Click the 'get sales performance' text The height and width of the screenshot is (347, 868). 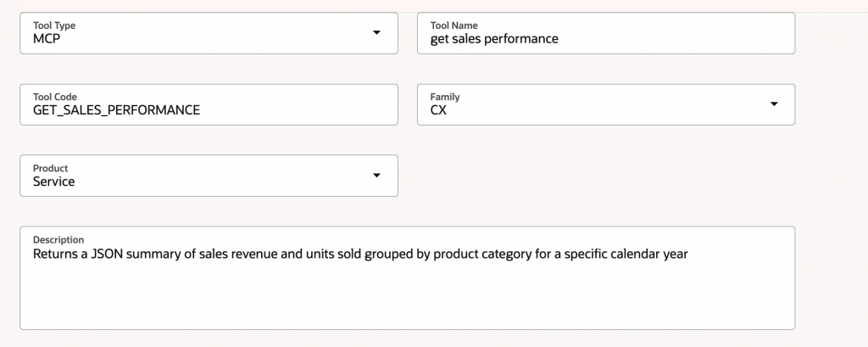494,39
